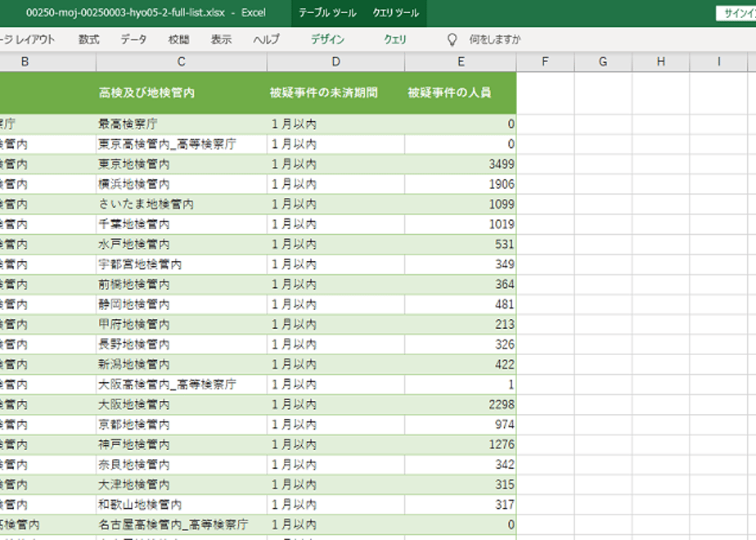
Task: Click header cell 被疑事件の人員
Action: (461, 93)
